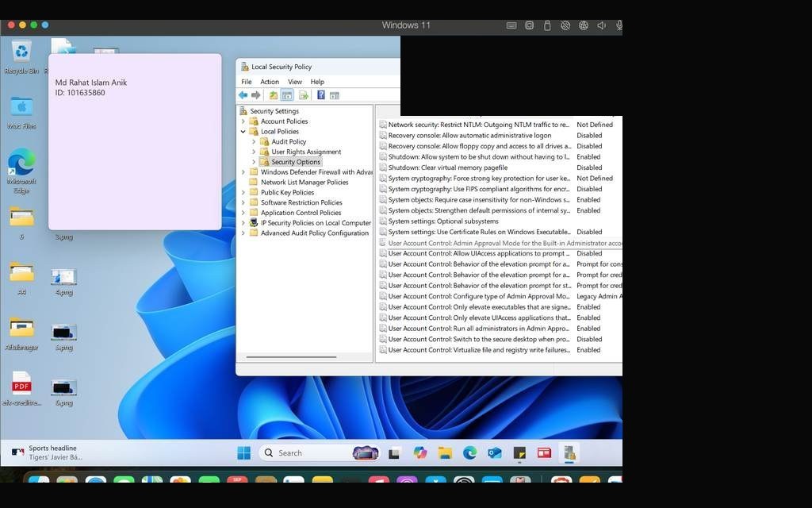Click the Windows Start button

[x=244, y=453]
